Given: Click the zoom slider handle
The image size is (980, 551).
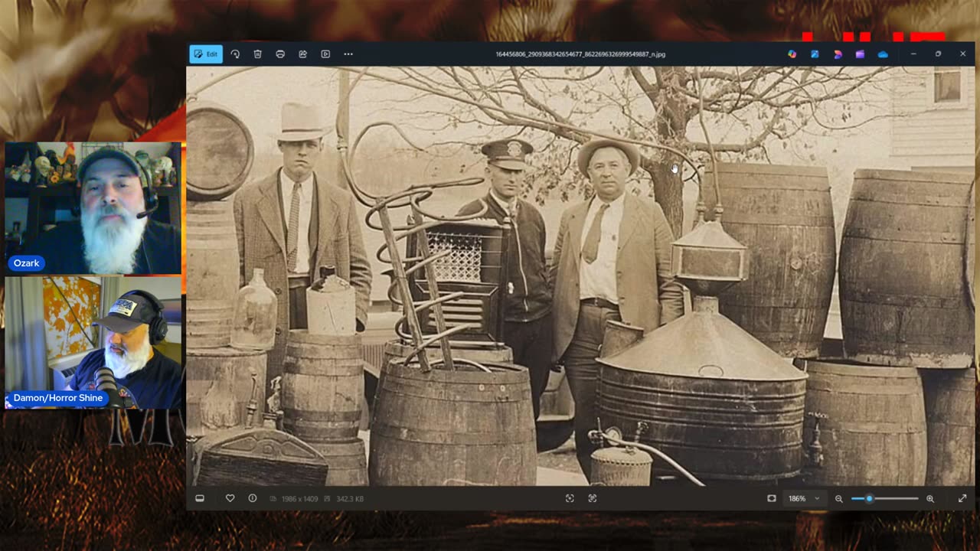Looking at the screenshot, I should coord(869,498).
